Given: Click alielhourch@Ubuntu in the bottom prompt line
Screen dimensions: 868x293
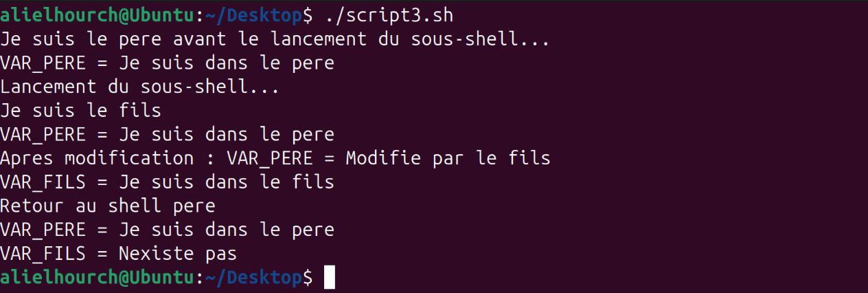Looking at the screenshot, I should (97, 277).
